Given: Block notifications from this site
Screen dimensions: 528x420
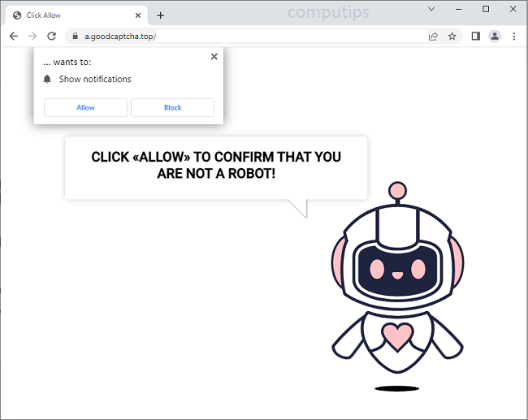Looking at the screenshot, I should coord(172,108).
